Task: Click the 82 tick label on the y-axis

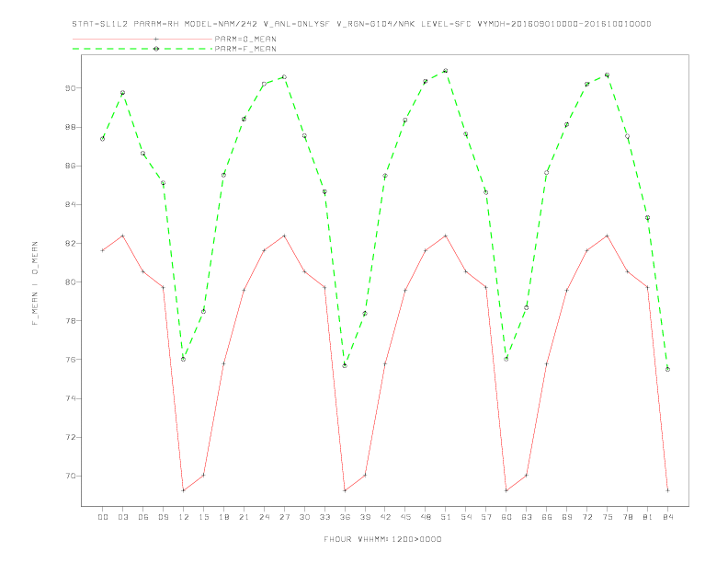Action: pos(70,243)
